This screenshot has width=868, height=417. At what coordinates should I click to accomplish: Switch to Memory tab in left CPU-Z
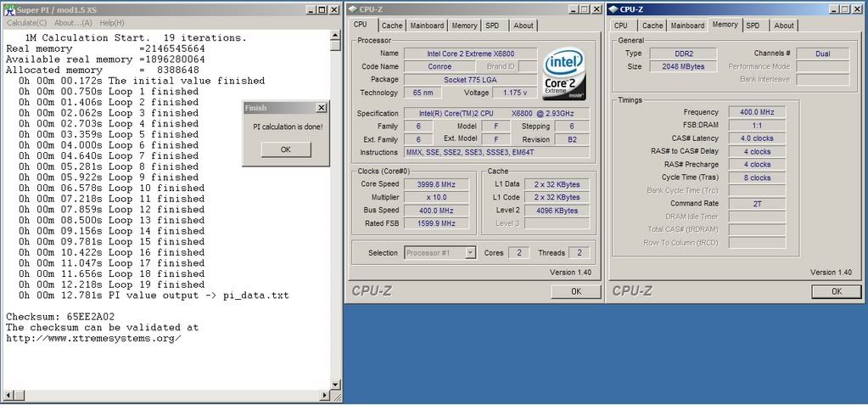(x=464, y=25)
